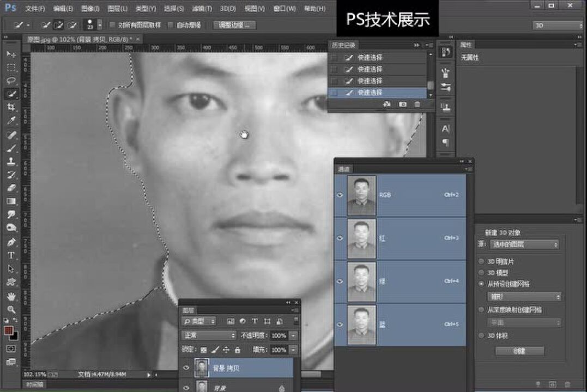Open the layer blend mode dropdown
This screenshot has height=392, width=587.
[209, 335]
